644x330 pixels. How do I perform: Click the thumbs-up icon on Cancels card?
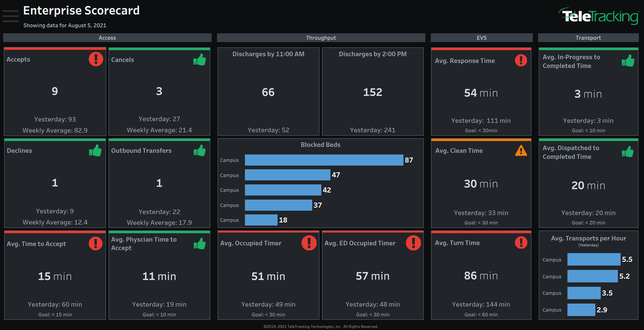pyautogui.click(x=199, y=60)
